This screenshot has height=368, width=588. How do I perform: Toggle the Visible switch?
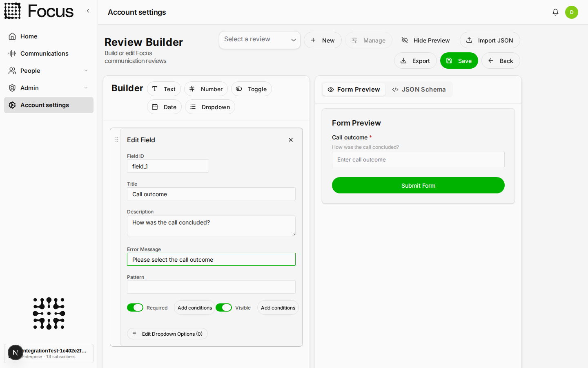coord(224,307)
